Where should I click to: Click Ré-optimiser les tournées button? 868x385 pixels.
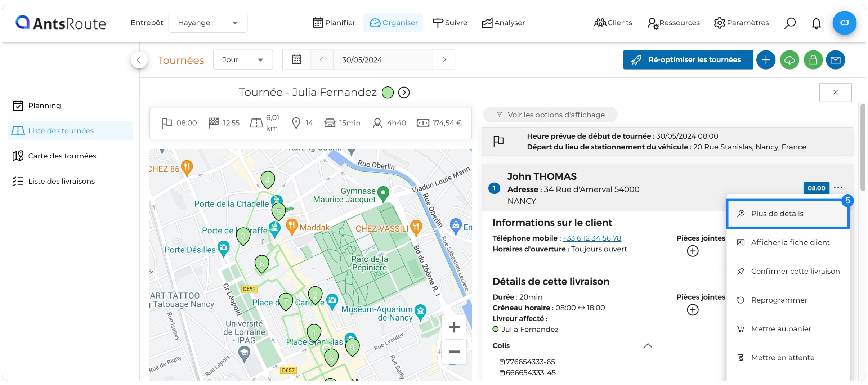(688, 60)
